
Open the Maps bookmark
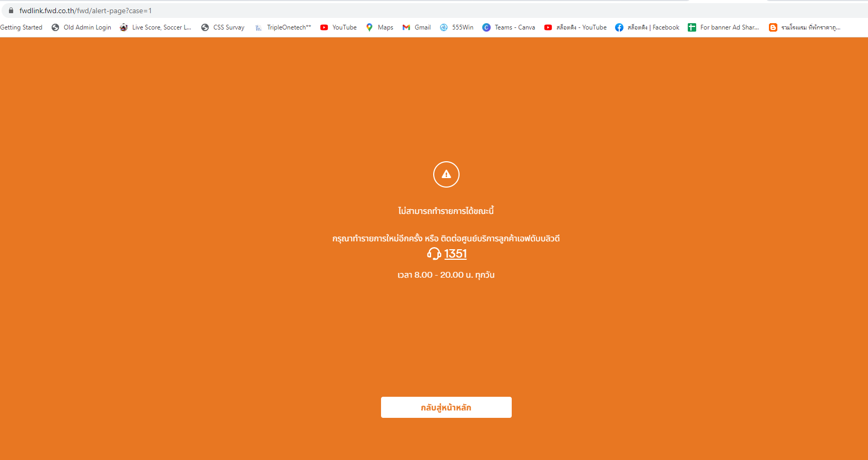[379, 27]
